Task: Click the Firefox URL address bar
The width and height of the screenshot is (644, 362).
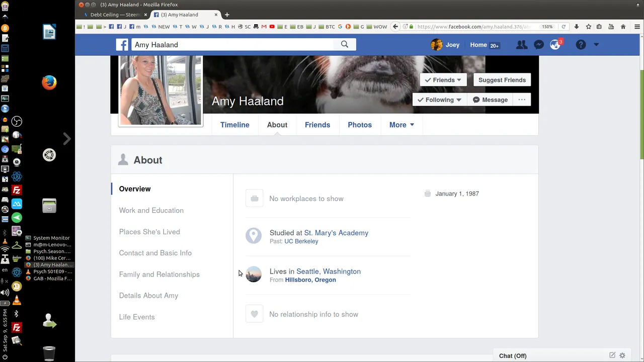Action: click(x=473, y=27)
